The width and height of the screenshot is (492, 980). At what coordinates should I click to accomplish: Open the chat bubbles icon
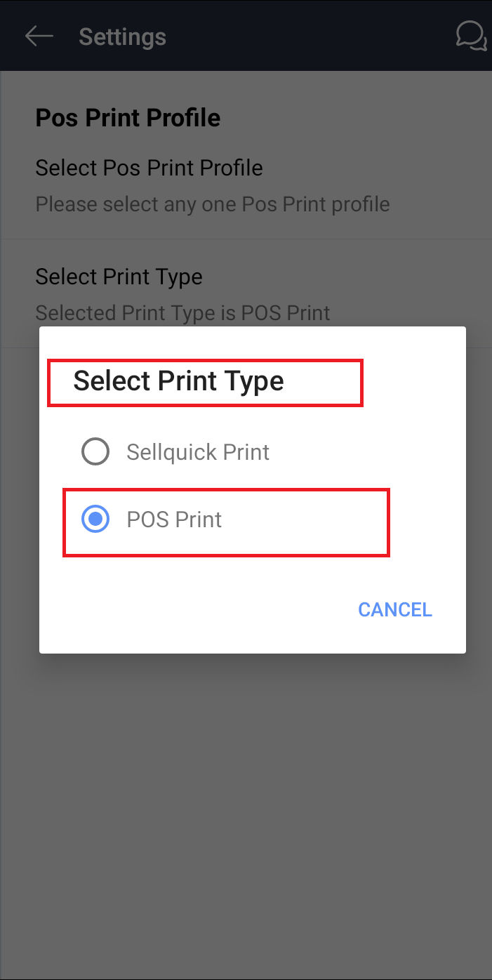[471, 37]
